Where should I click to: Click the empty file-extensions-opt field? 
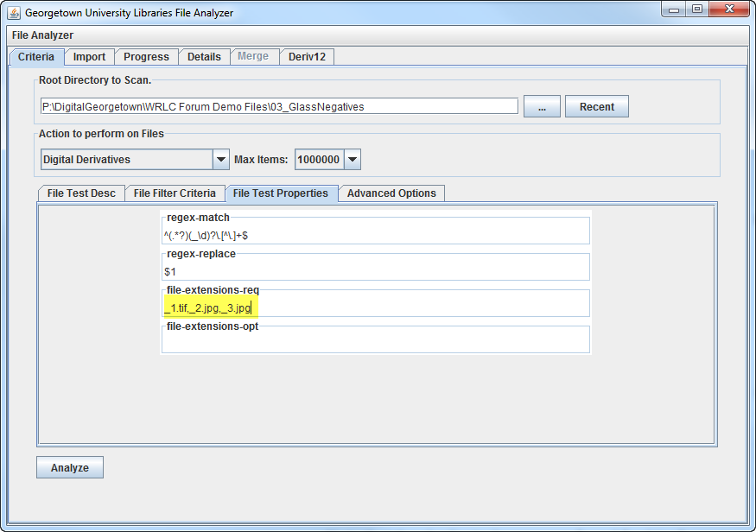pyautogui.click(x=375, y=343)
